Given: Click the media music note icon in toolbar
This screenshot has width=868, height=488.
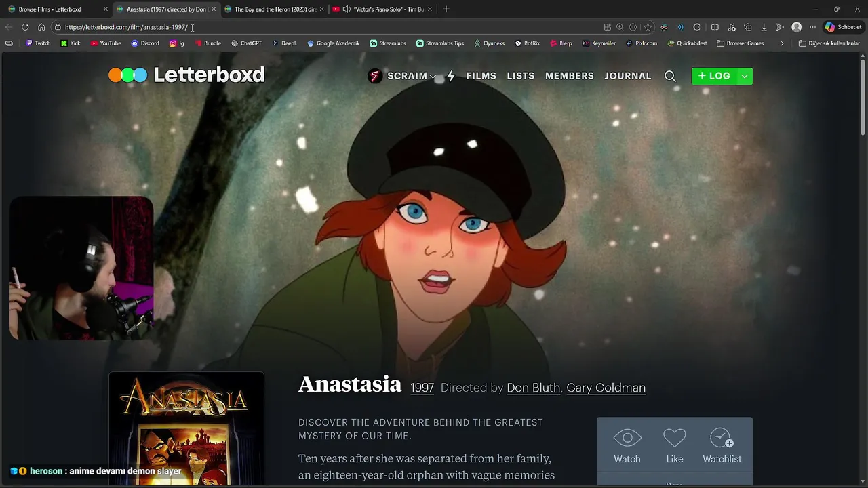Looking at the screenshot, I should tap(732, 27).
